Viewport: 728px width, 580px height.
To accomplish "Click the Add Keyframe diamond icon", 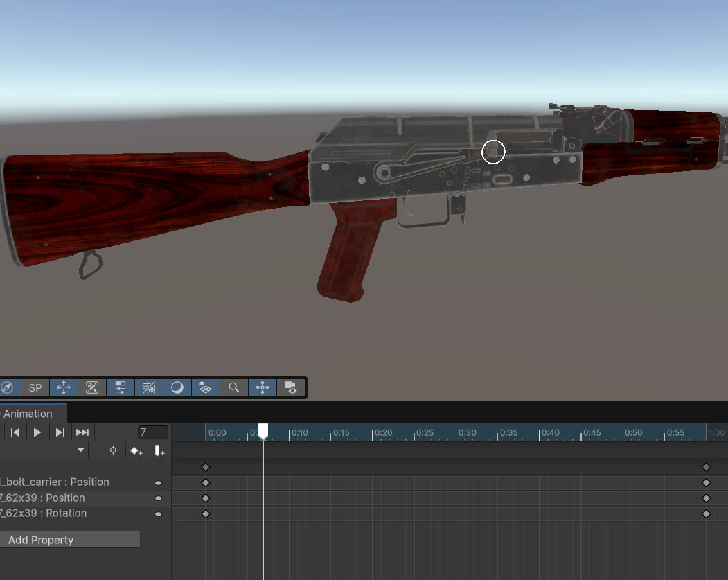I will tap(136, 450).
